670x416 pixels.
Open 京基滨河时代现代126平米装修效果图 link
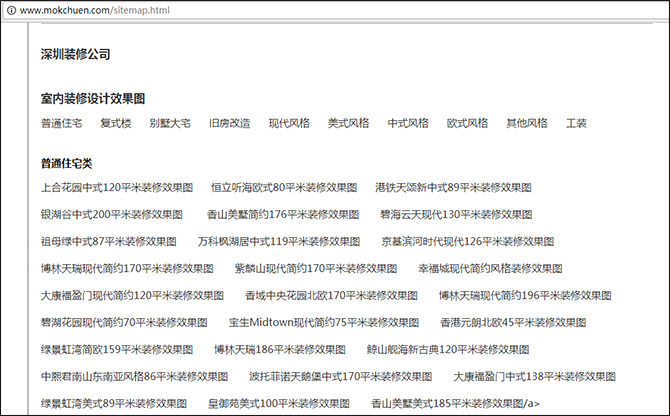468,241
